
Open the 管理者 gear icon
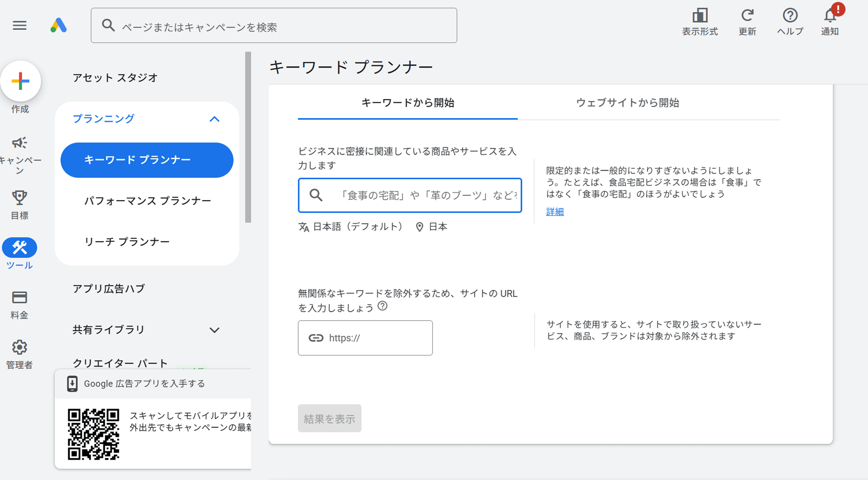coord(19,347)
